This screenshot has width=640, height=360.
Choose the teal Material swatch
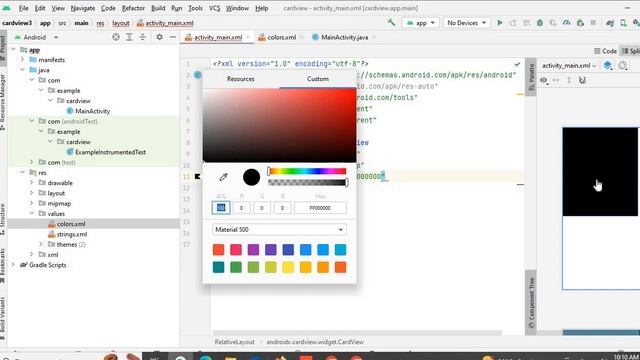click(x=218, y=267)
